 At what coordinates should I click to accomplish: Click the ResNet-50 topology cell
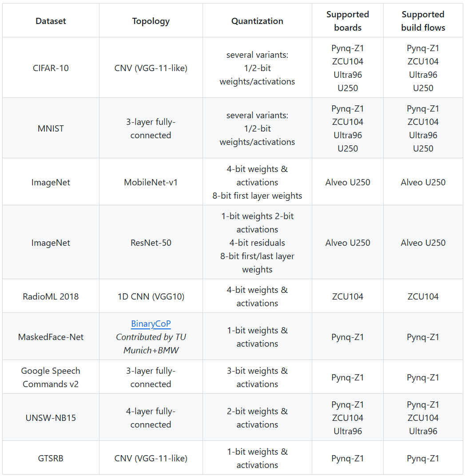click(151, 243)
